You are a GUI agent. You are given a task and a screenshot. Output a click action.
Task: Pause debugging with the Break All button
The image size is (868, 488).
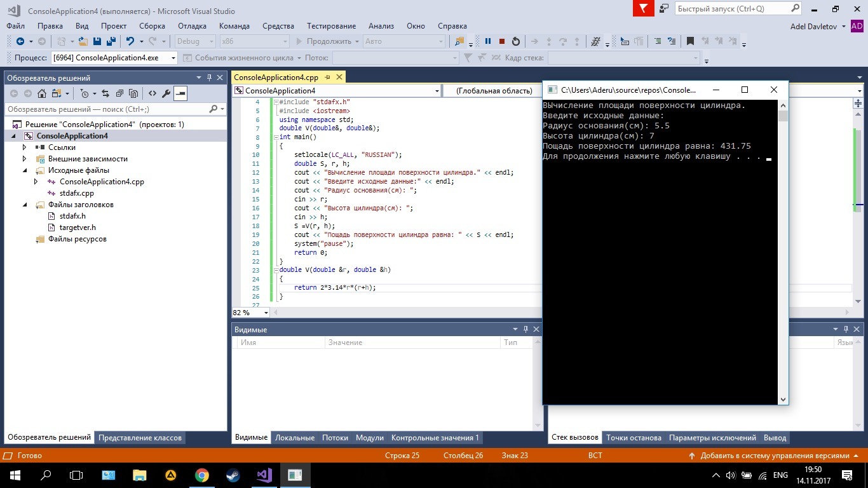coord(488,41)
